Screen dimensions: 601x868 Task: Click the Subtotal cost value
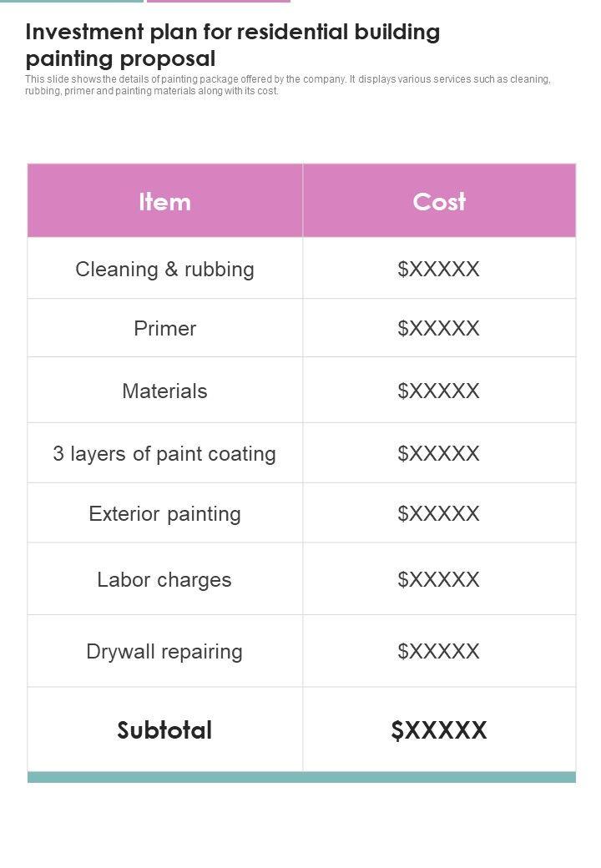439,730
